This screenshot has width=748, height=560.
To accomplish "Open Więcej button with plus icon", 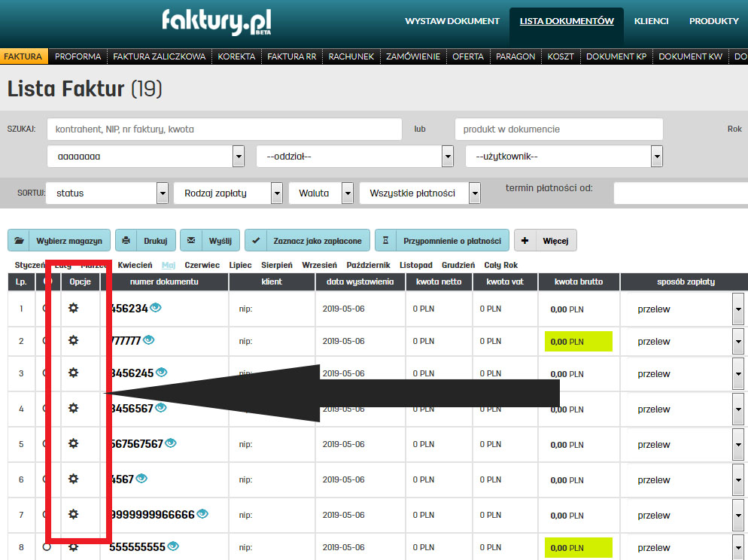I will tap(546, 241).
